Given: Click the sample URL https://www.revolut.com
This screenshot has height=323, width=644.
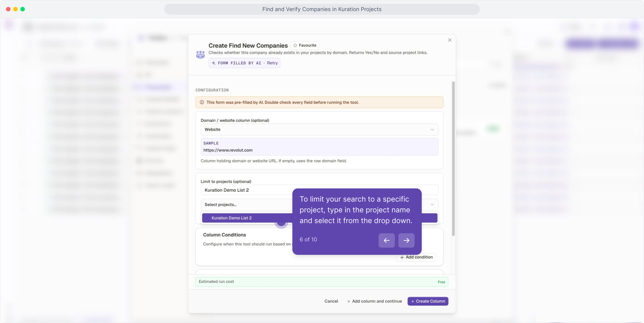Looking at the screenshot, I should (228, 150).
